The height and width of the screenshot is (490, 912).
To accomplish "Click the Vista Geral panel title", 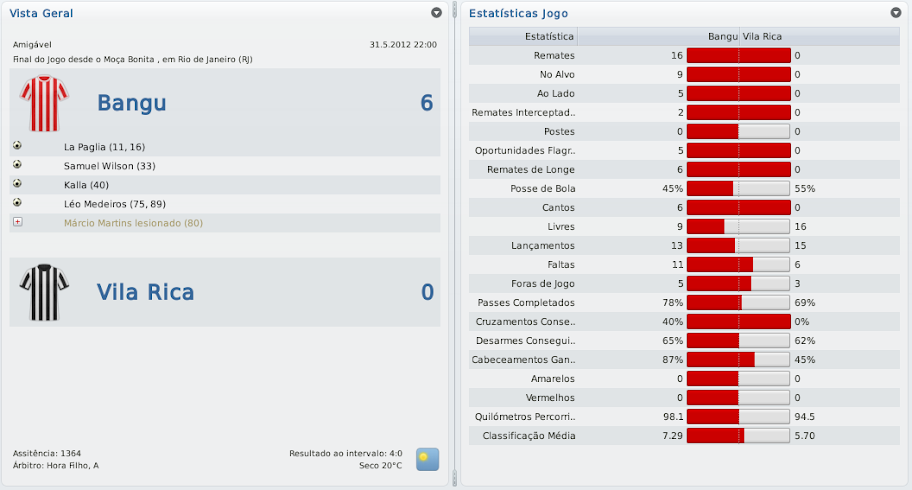I will (41, 13).
